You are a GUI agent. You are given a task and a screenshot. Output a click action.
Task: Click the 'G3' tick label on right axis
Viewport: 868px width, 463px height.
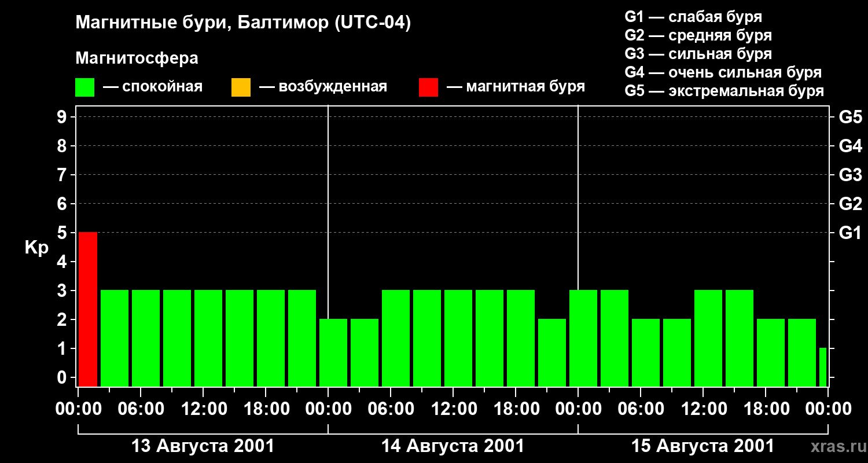coord(850,175)
